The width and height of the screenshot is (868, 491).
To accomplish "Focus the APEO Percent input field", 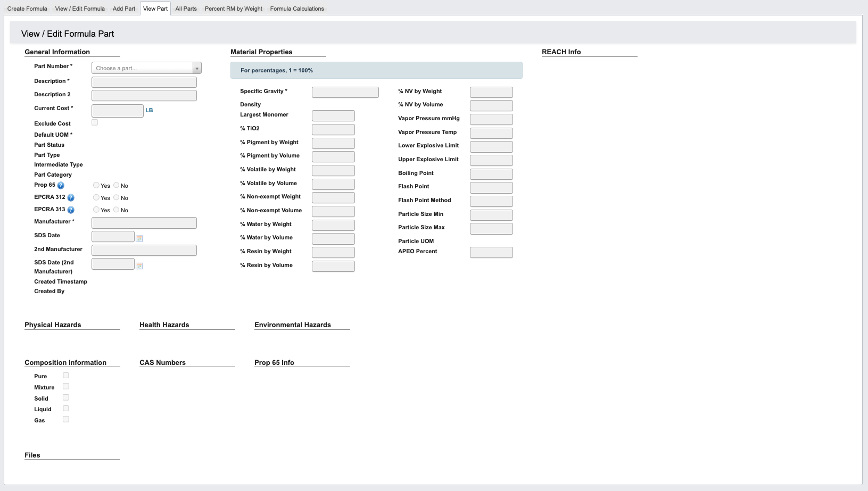I will (491, 252).
